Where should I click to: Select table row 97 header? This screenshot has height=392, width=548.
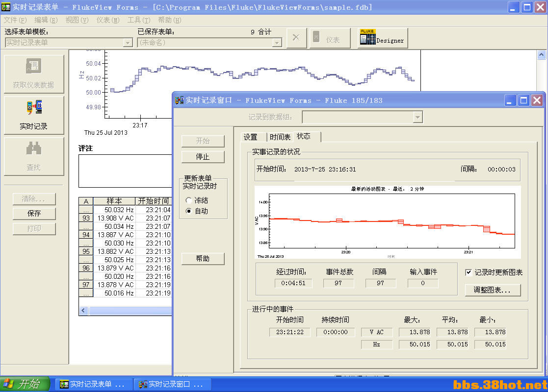click(x=86, y=285)
